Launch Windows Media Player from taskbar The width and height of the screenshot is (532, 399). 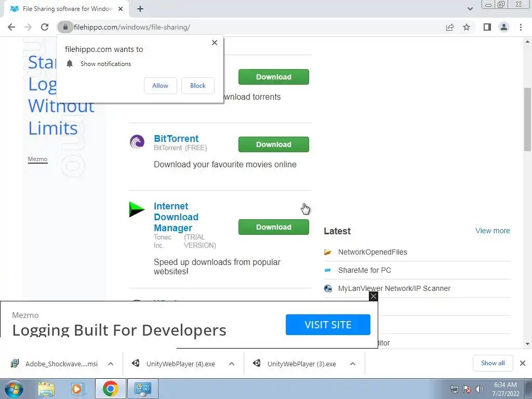coord(77,389)
